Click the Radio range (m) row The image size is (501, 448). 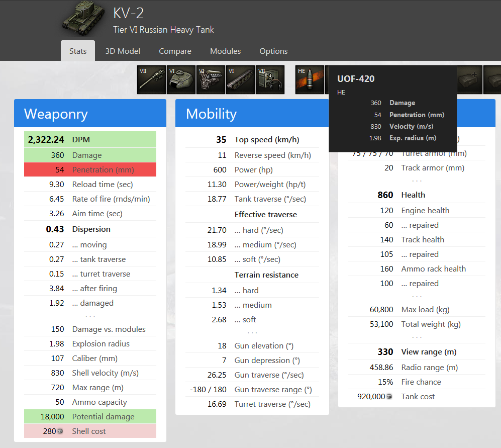417,368
